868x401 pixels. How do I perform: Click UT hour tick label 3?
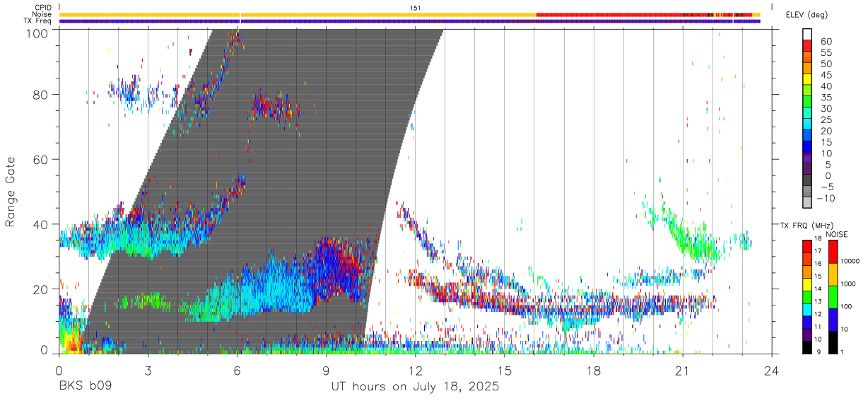point(148,370)
